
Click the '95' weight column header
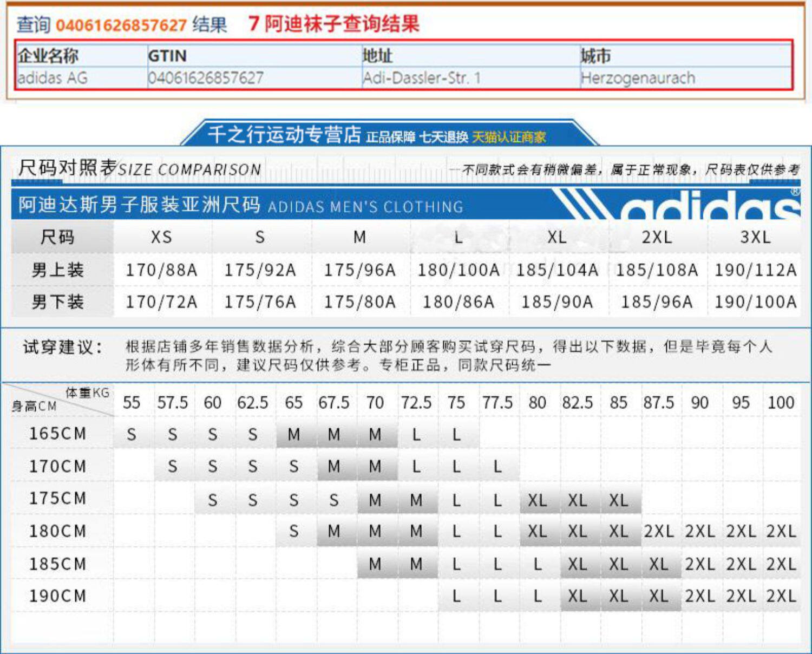[x=741, y=403]
